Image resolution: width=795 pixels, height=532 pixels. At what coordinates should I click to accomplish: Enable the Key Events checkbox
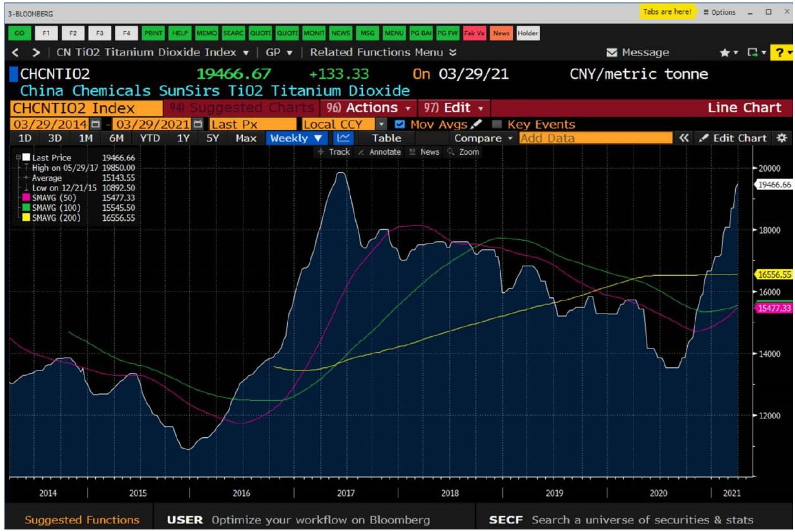pyautogui.click(x=497, y=124)
